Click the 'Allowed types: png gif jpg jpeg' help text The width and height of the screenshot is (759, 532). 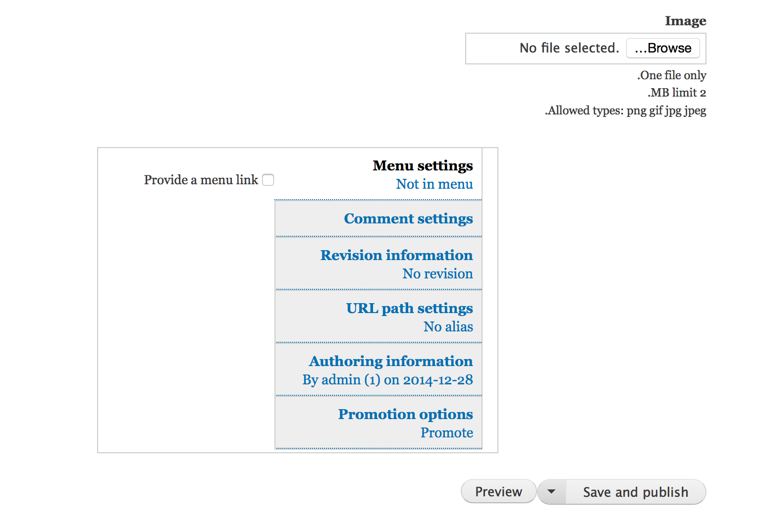[x=626, y=110]
